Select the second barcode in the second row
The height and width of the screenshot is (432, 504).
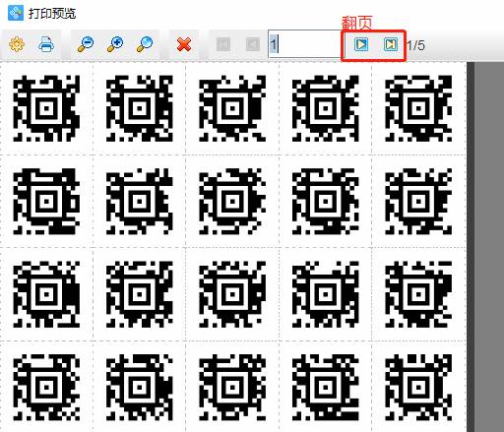pos(140,202)
